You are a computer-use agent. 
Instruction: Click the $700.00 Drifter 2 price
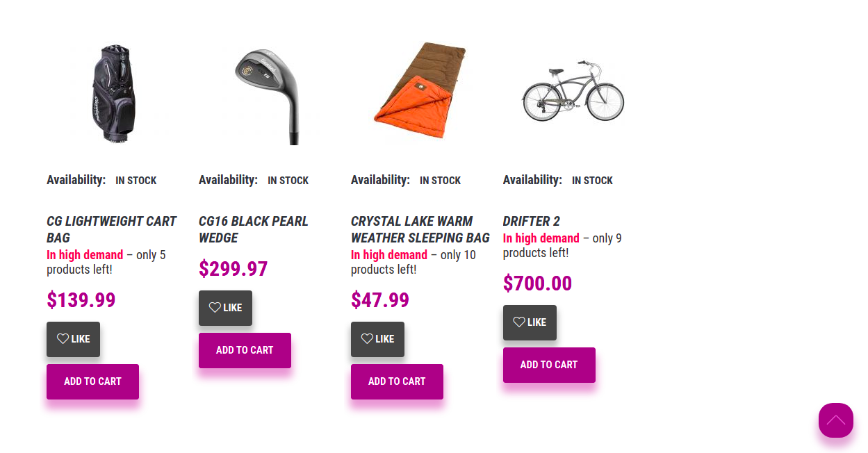tap(537, 283)
